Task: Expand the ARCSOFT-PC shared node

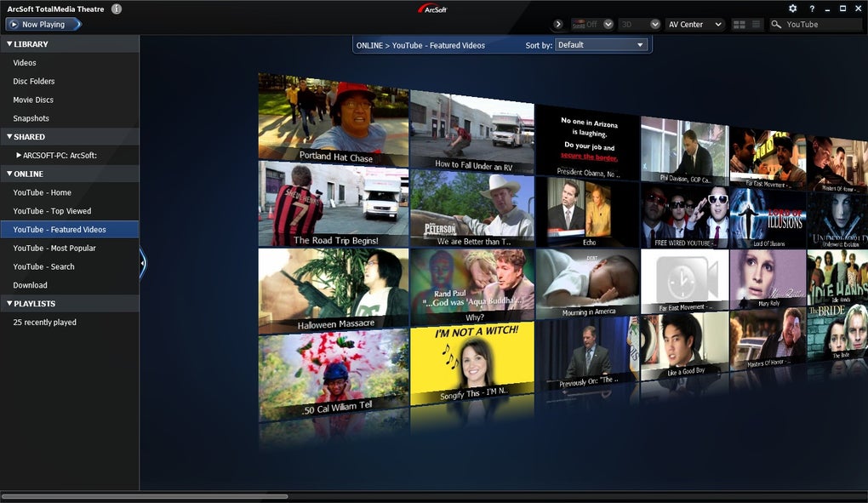Action: coord(19,155)
